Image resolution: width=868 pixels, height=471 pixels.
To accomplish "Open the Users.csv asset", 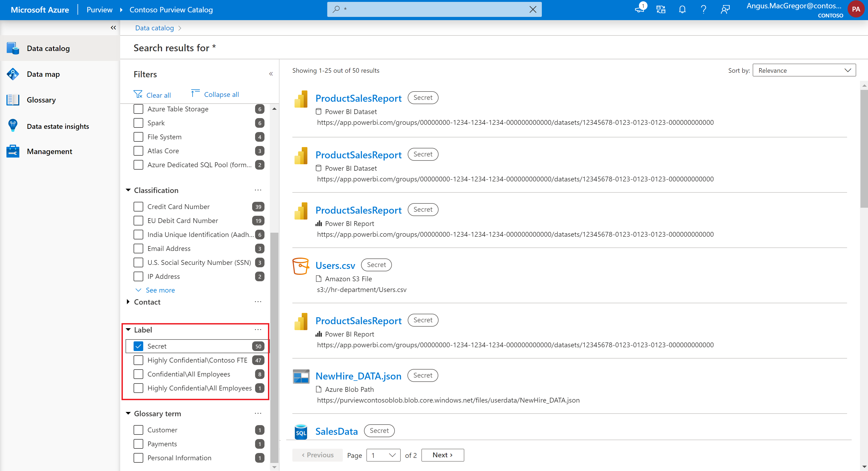I will [335, 265].
